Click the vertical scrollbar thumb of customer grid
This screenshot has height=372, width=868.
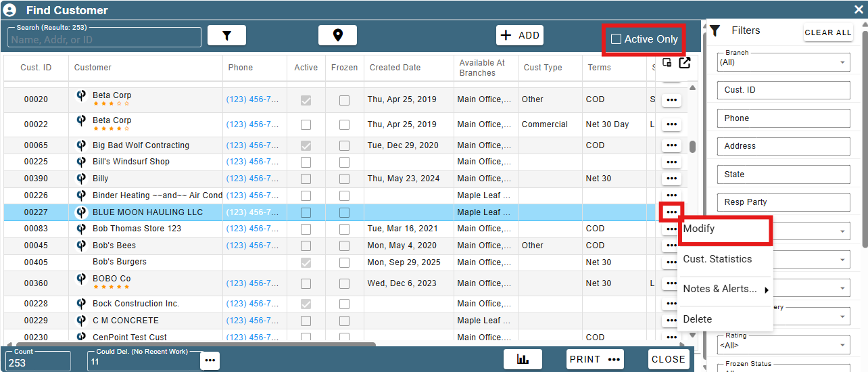[x=693, y=147]
